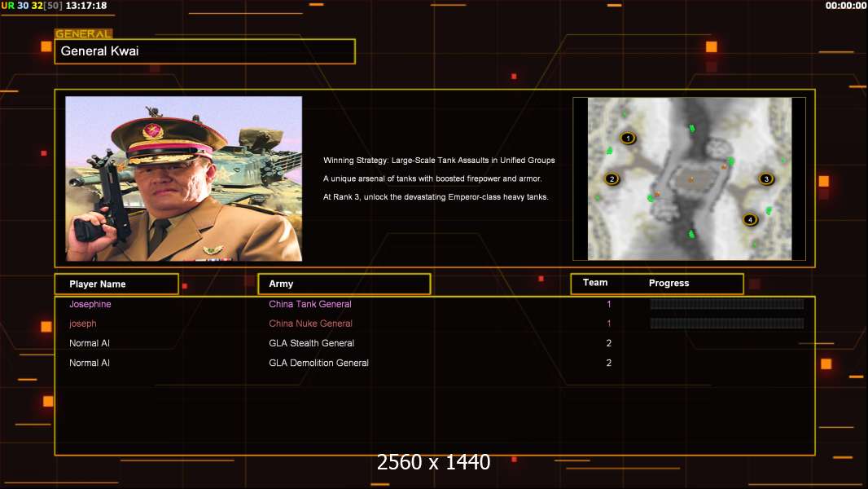
Task: Click the GENERAL label above the name
Action: [84, 33]
